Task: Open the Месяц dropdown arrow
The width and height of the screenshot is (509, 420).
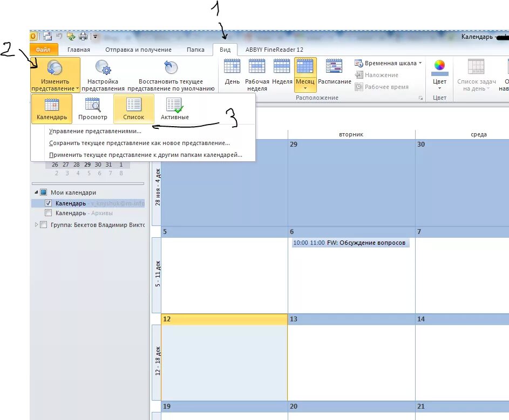Action: [x=305, y=88]
